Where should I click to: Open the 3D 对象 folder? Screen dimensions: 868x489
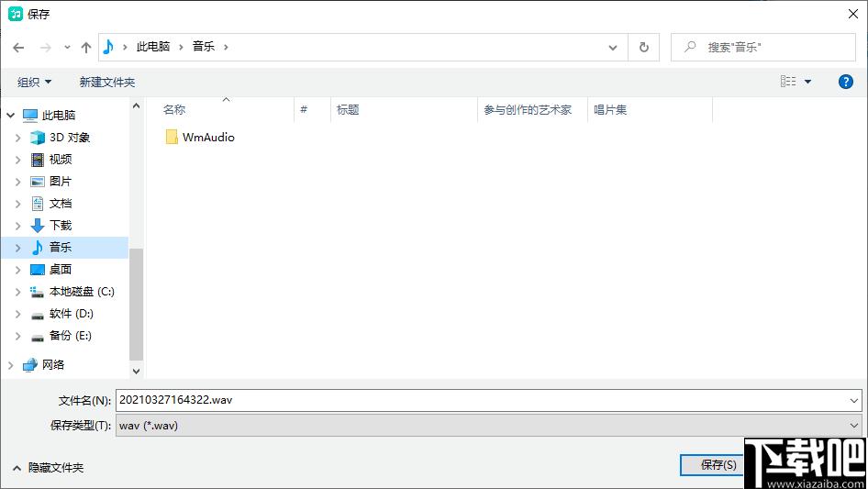[69, 138]
